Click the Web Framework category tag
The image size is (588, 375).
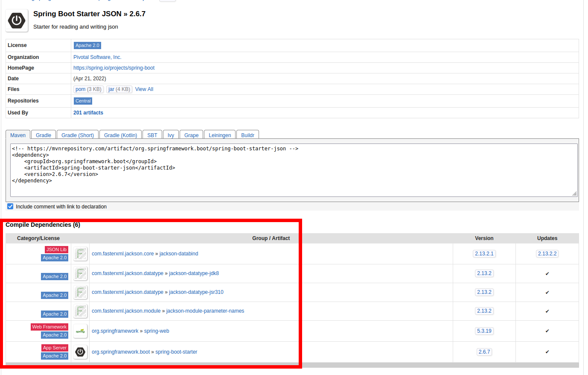[x=49, y=327]
